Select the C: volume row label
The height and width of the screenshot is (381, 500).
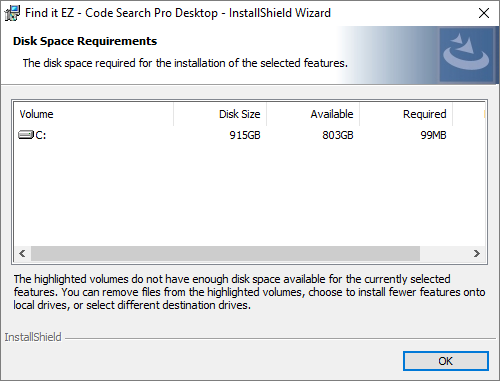coord(41,135)
